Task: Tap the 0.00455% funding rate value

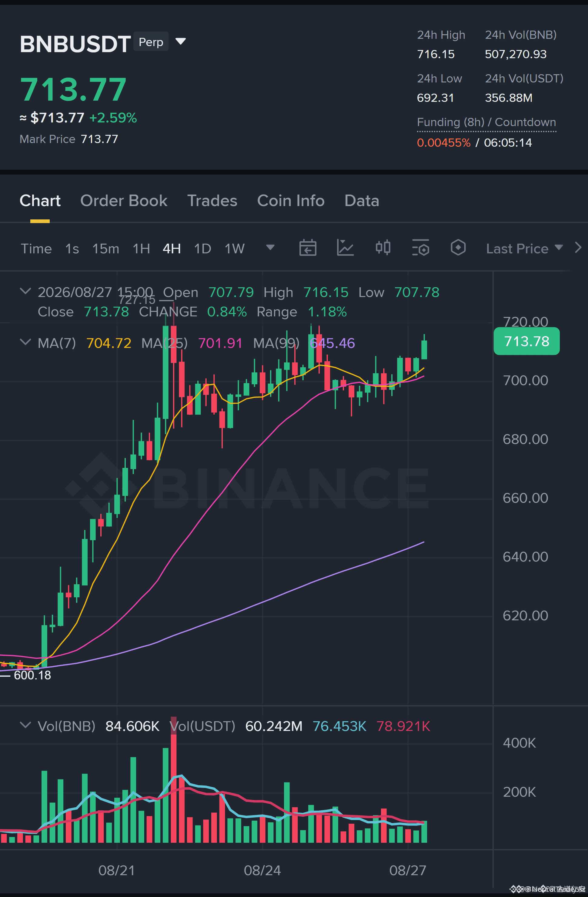Action: point(444,142)
